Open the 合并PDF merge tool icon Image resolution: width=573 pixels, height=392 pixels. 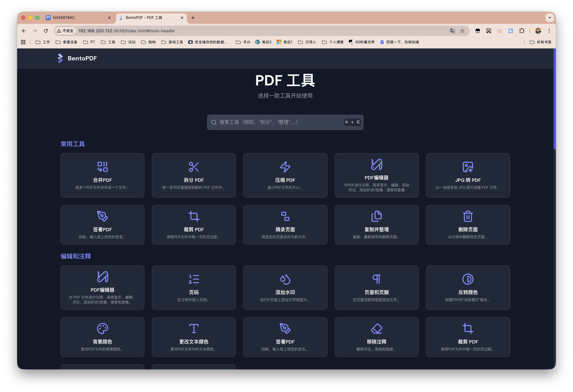[x=102, y=167]
